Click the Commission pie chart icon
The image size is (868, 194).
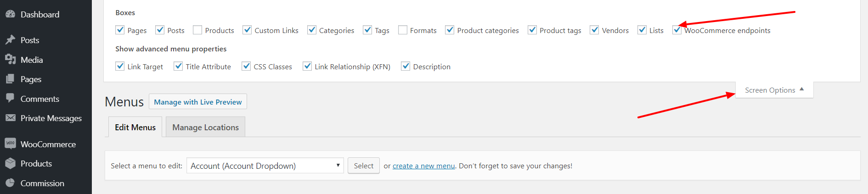coord(10,183)
